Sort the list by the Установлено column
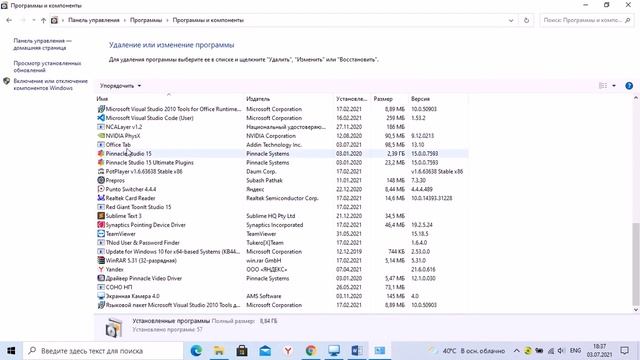This screenshot has height=360, width=640. pyautogui.click(x=352, y=99)
